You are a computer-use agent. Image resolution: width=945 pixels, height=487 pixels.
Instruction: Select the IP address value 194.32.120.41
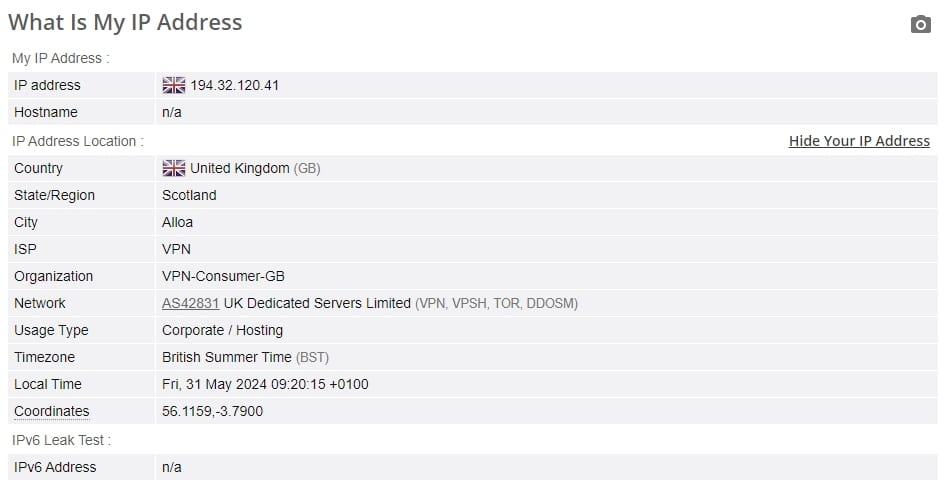[x=234, y=85]
